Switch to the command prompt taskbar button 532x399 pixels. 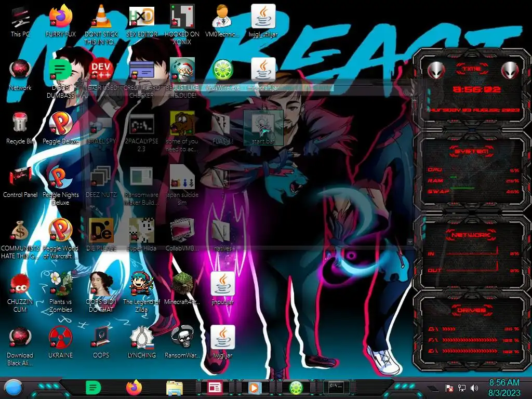tap(336, 387)
